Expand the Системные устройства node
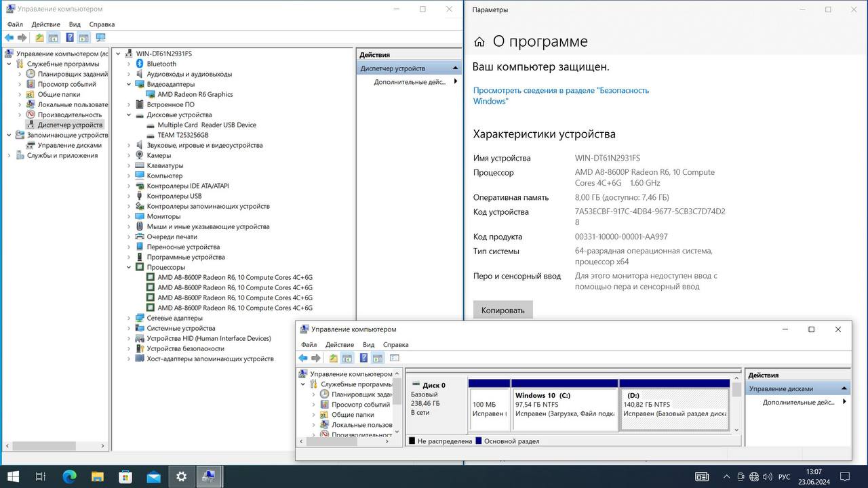This screenshot has height=488, width=868. click(x=129, y=328)
